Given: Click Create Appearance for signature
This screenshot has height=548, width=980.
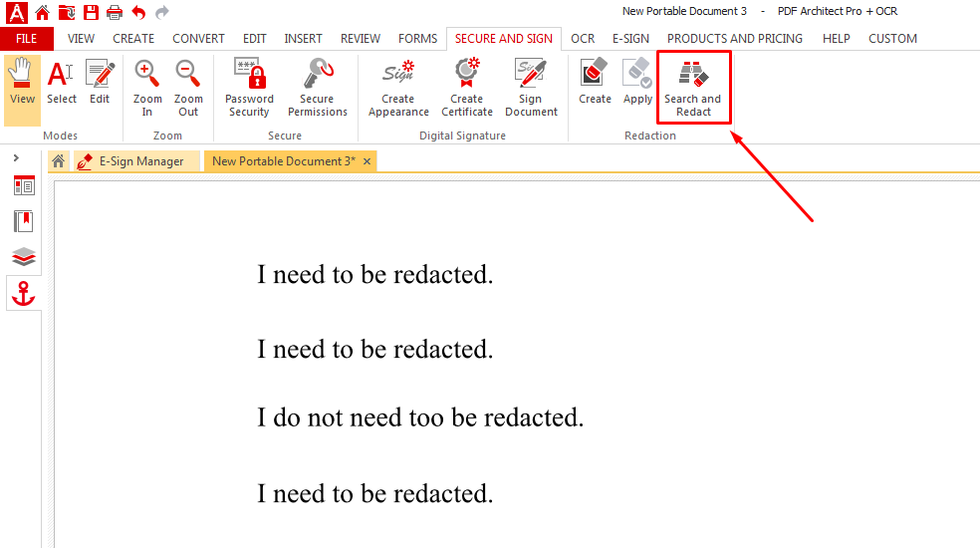Looking at the screenshot, I should 398,89.
